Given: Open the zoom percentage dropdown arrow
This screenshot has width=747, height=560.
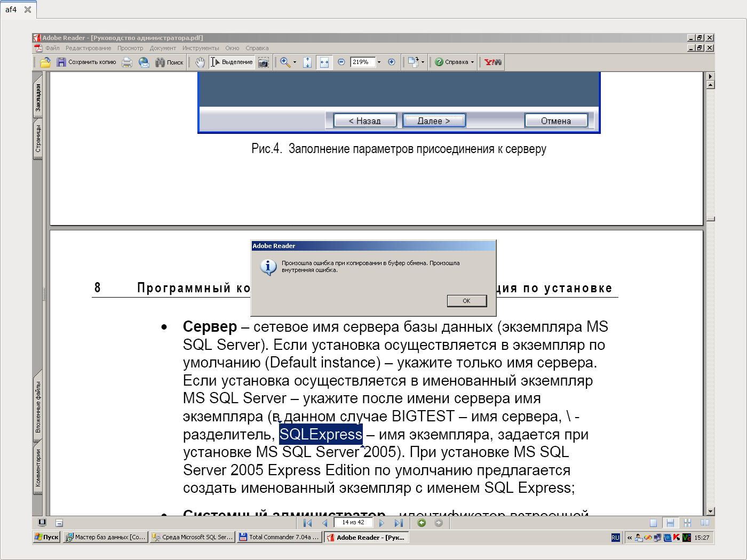Looking at the screenshot, I should point(379,62).
